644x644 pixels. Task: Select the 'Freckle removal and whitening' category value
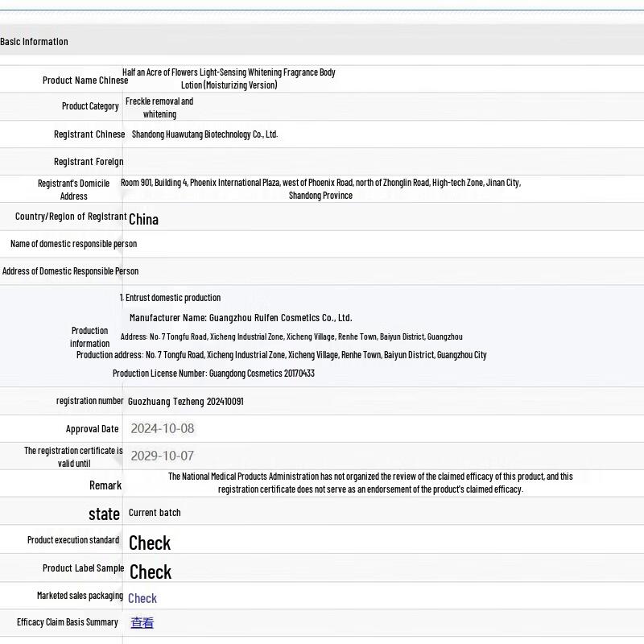pos(159,108)
